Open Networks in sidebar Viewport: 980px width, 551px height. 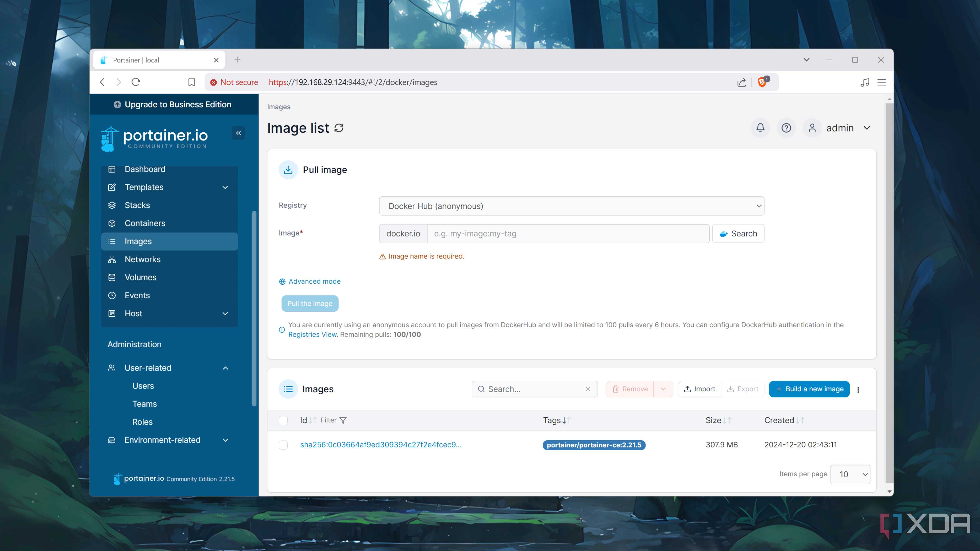pos(169,259)
